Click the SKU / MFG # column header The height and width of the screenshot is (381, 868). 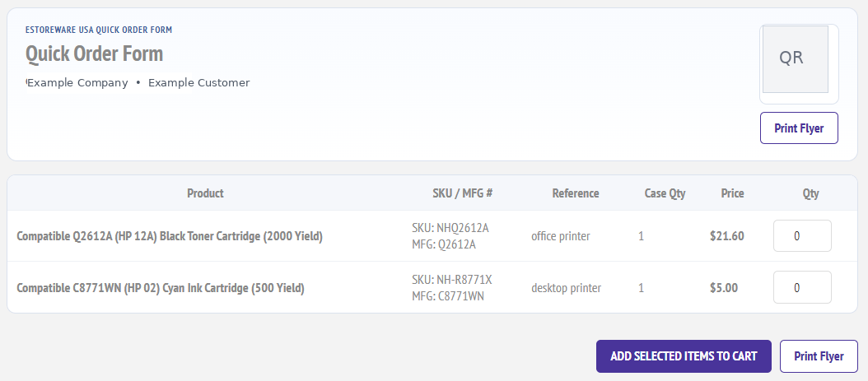(463, 193)
